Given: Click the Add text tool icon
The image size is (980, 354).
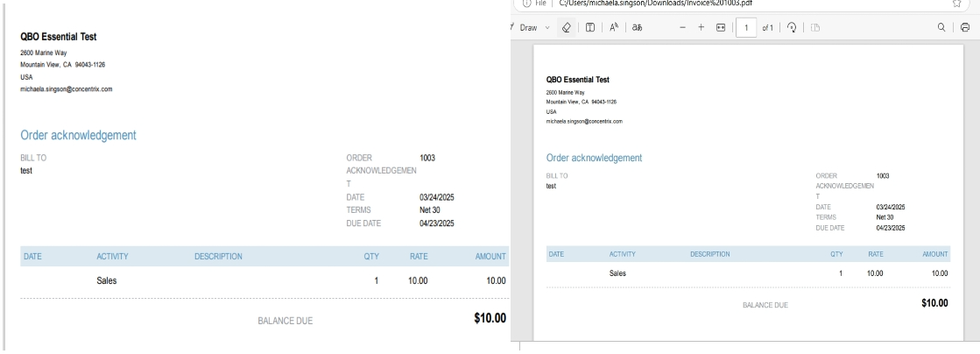Looking at the screenshot, I should coord(591,28).
